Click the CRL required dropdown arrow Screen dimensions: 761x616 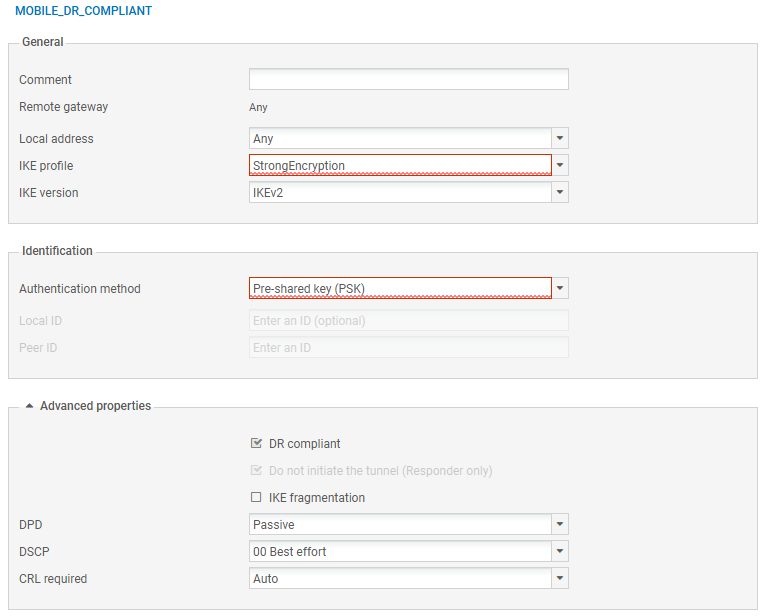560,579
